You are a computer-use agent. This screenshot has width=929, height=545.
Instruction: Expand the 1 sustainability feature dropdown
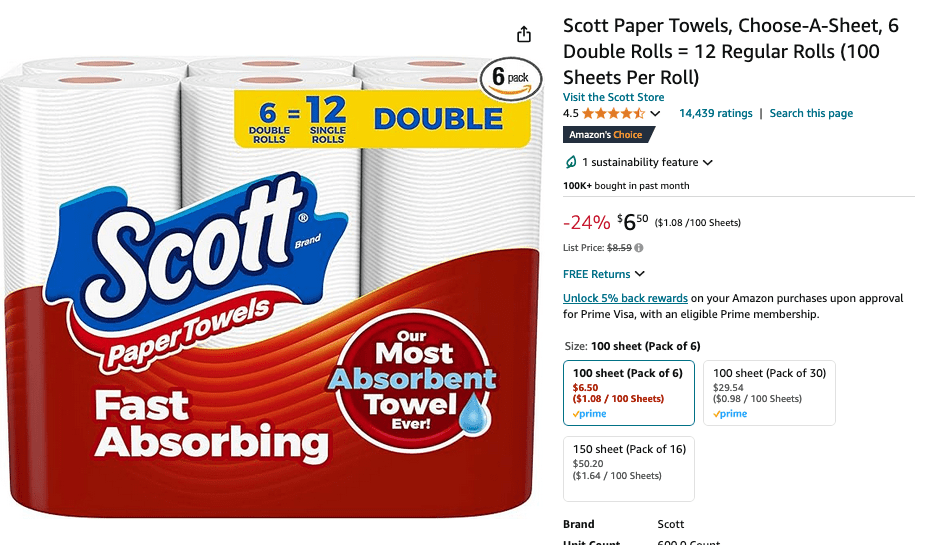coord(707,162)
